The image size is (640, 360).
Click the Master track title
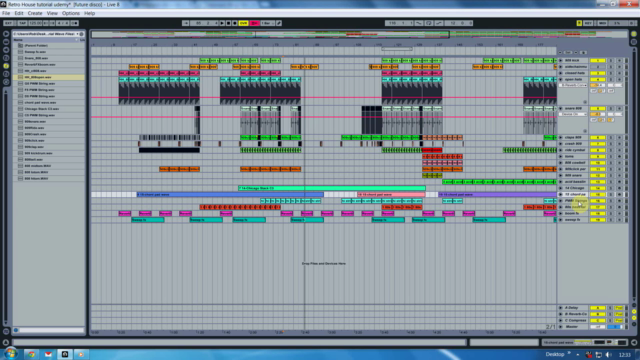pos(572,327)
